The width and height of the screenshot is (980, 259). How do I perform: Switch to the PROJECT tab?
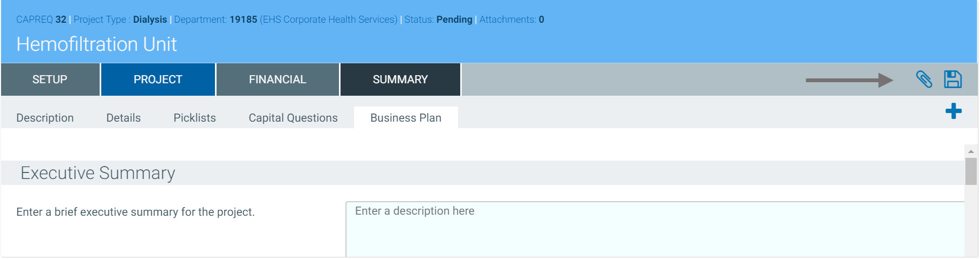click(158, 79)
